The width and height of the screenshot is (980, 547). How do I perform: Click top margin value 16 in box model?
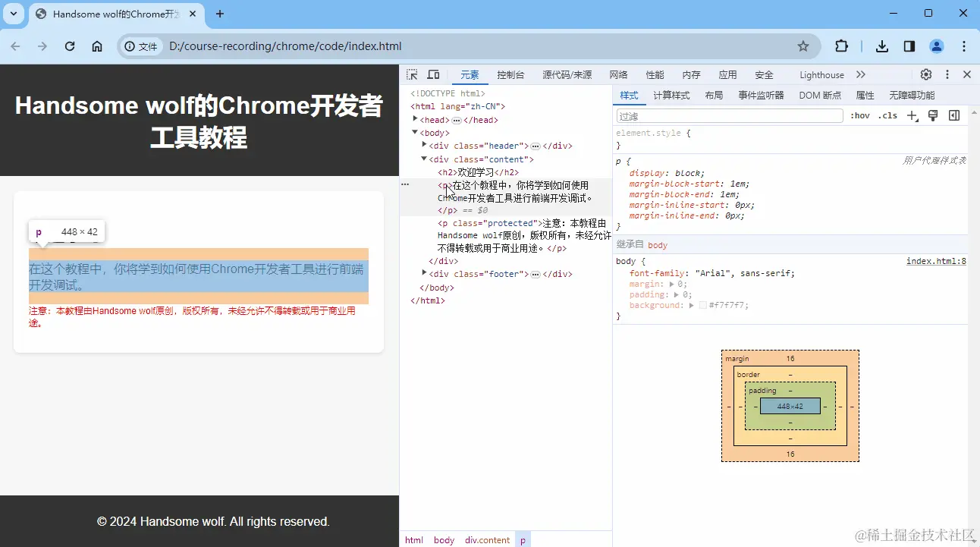pyautogui.click(x=790, y=358)
